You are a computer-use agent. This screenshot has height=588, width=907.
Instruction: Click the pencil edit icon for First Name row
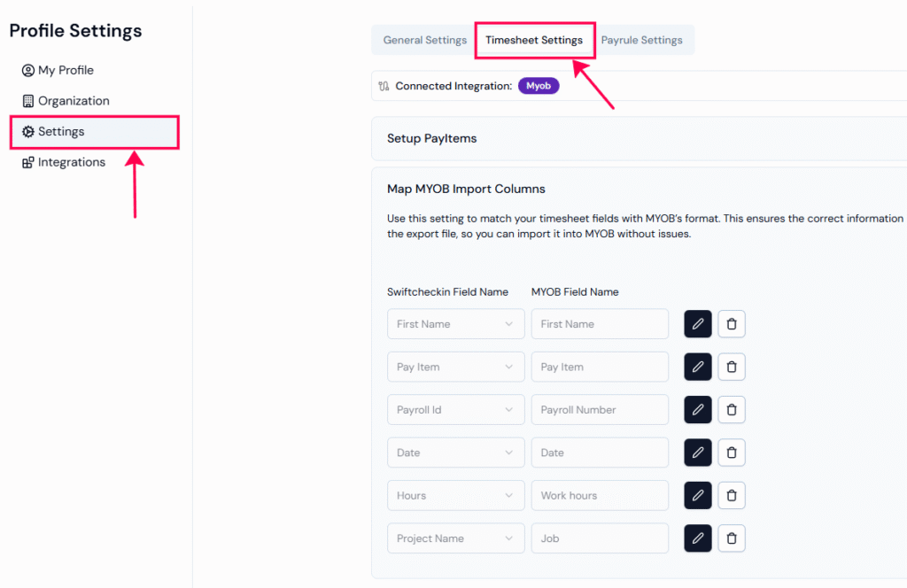pos(698,324)
